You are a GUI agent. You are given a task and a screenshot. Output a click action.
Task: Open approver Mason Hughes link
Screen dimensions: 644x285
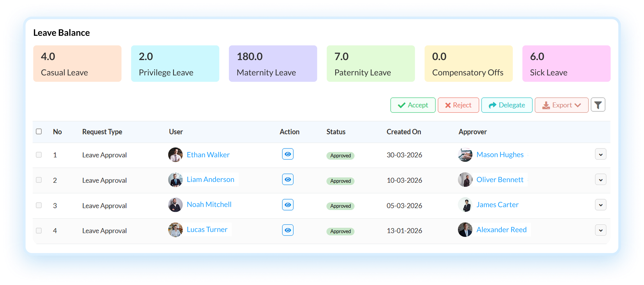[x=500, y=155]
